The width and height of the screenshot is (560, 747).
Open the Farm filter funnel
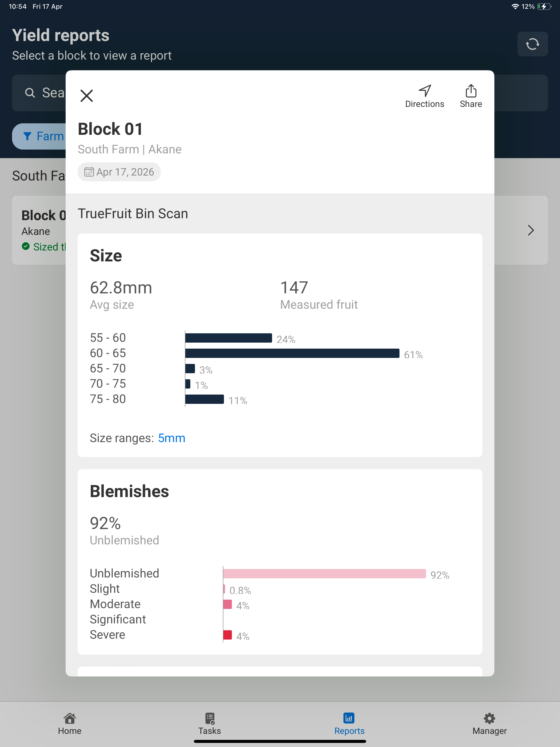[x=27, y=136]
